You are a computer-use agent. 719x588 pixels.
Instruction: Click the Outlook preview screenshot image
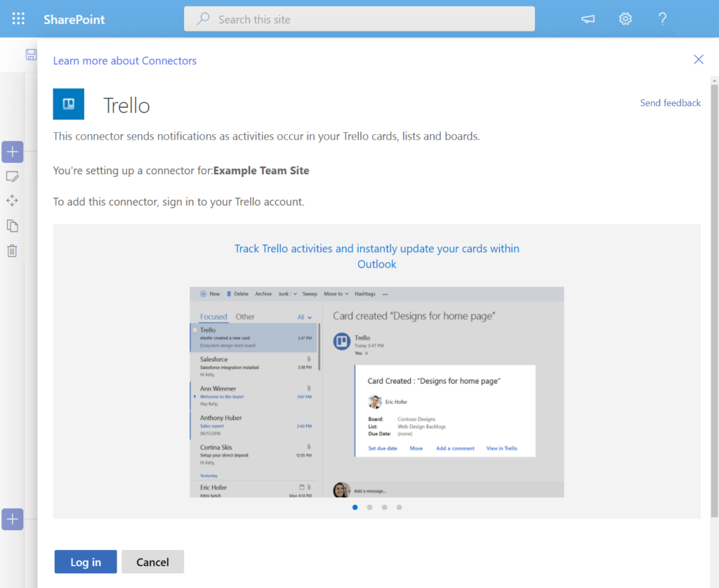pos(377,392)
